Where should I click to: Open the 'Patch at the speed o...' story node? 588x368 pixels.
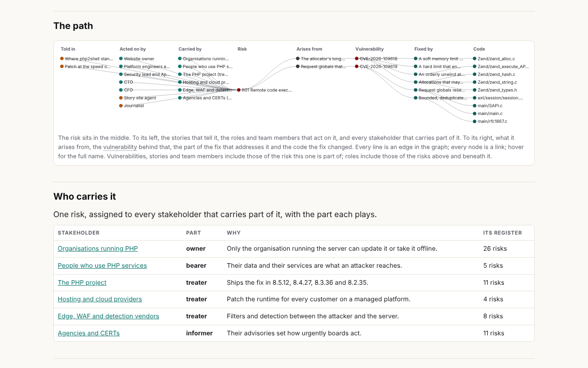click(85, 67)
